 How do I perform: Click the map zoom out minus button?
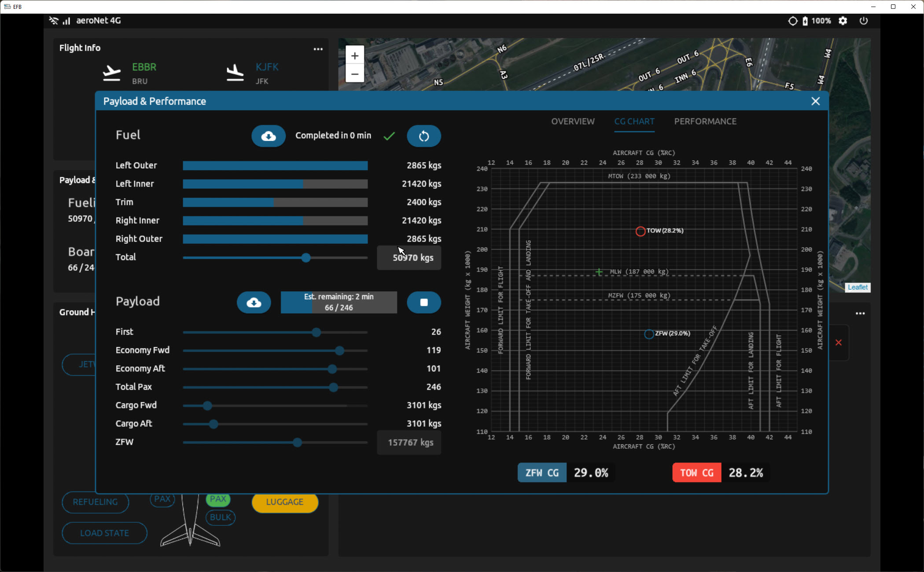pyautogui.click(x=354, y=73)
